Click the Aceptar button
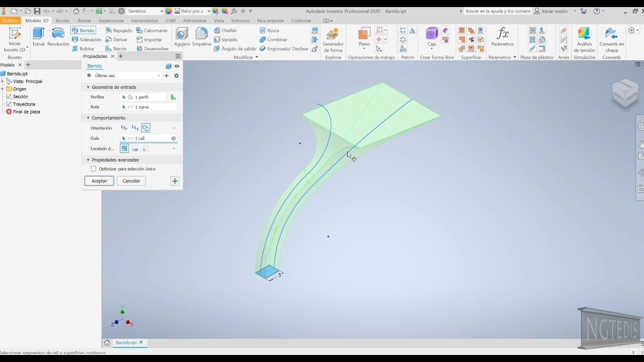The height and width of the screenshot is (362, 644). (99, 181)
